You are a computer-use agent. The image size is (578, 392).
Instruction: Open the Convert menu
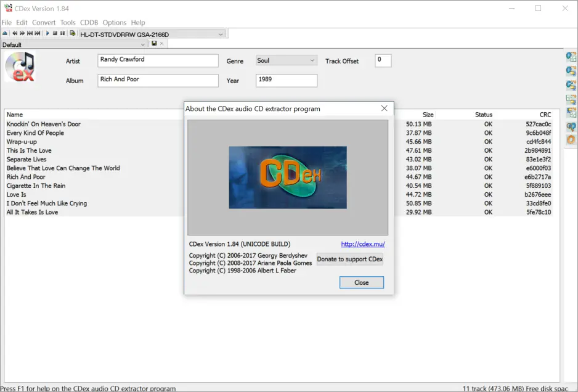click(x=44, y=23)
